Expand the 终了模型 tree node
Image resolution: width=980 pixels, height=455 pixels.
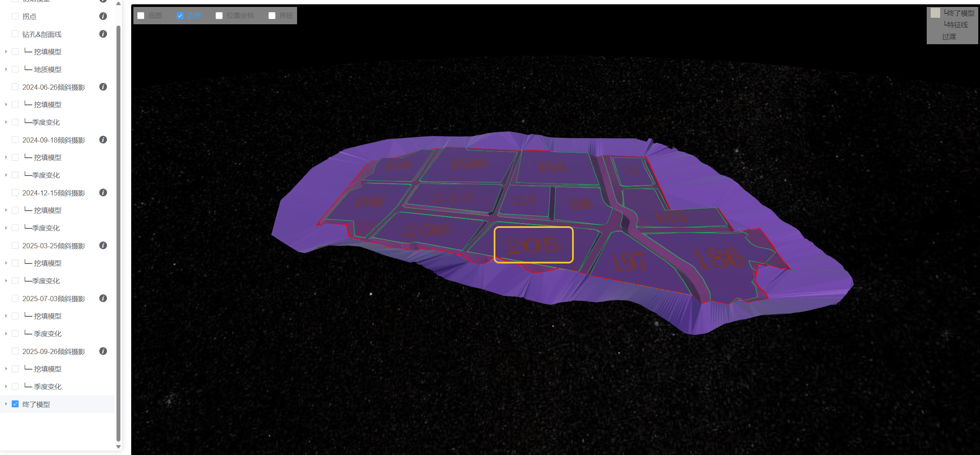pyautogui.click(x=6, y=404)
